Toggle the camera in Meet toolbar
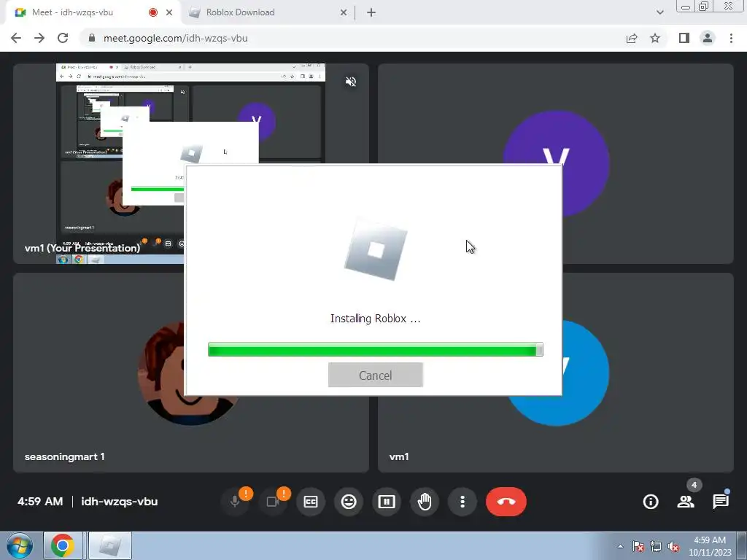 pyautogui.click(x=273, y=502)
